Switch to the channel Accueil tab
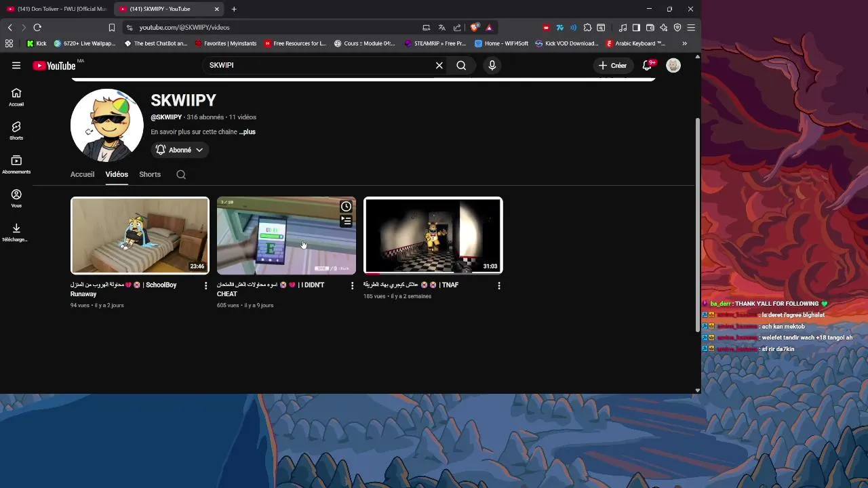The width and height of the screenshot is (868, 488). click(x=82, y=174)
